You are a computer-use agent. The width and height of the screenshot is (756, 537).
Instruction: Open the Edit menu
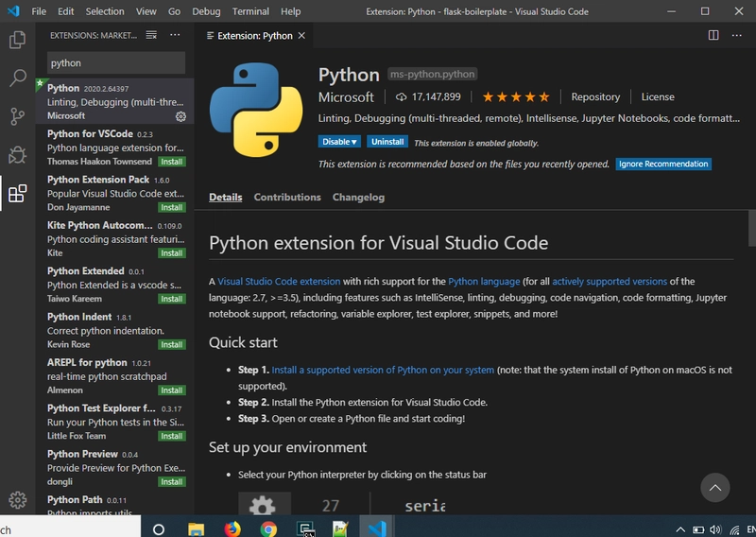tap(65, 11)
